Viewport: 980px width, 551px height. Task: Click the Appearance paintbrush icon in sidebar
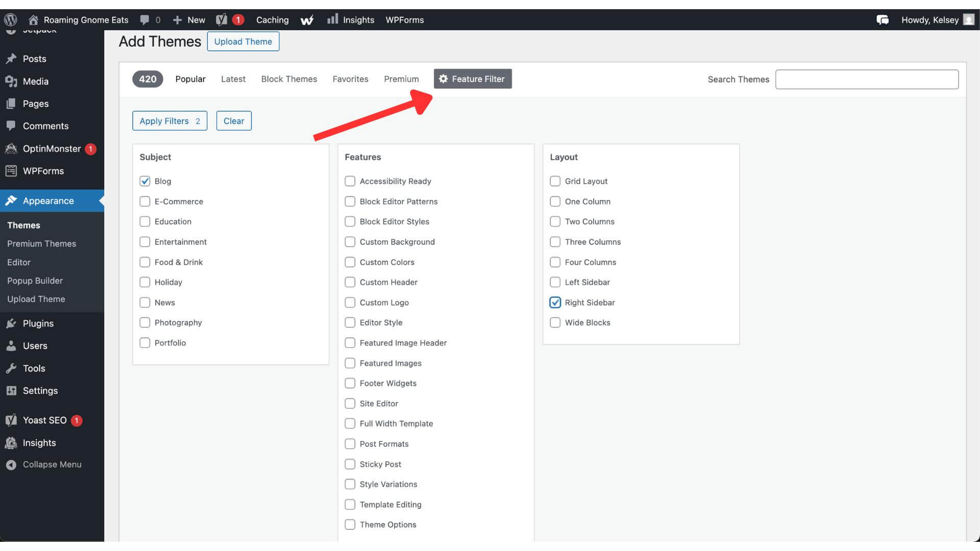pos(11,201)
